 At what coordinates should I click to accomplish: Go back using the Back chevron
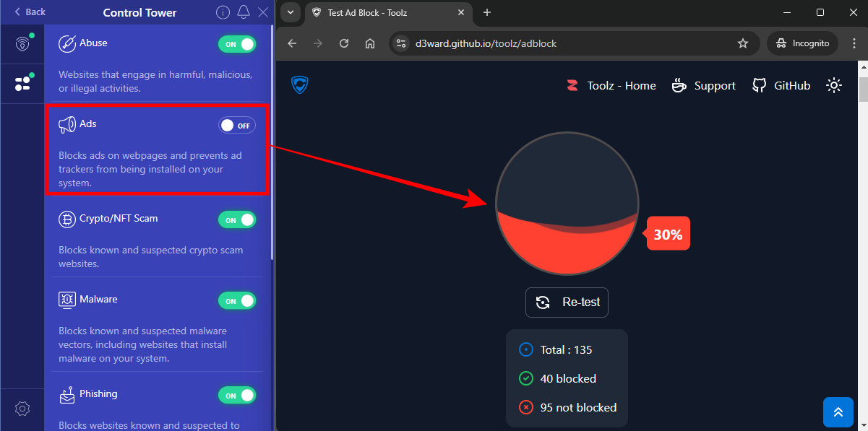30,12
